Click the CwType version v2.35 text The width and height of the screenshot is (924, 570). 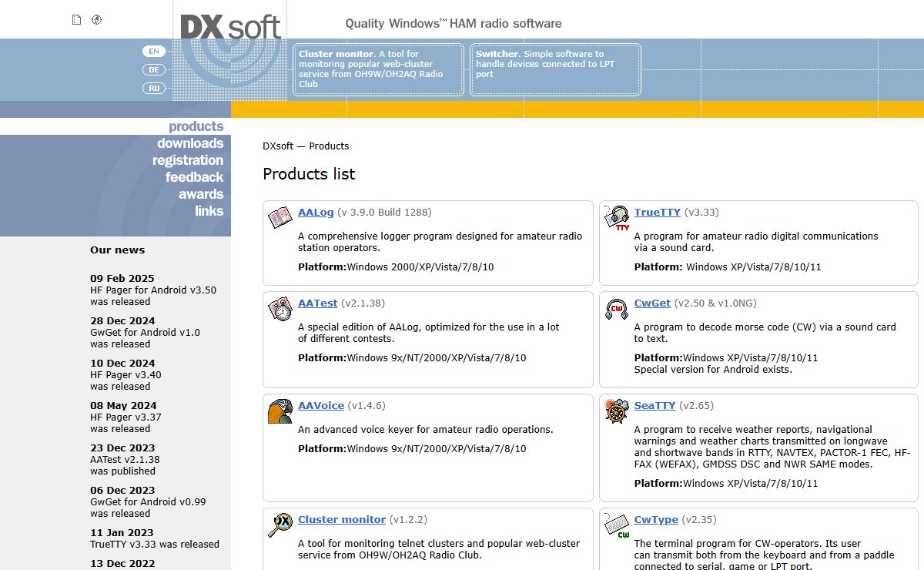699,519
